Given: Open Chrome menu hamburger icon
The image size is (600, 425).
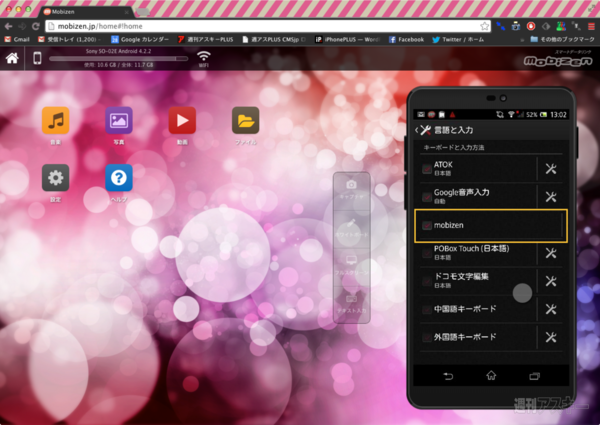Looking at the screenshot, I should click(591, 26).
